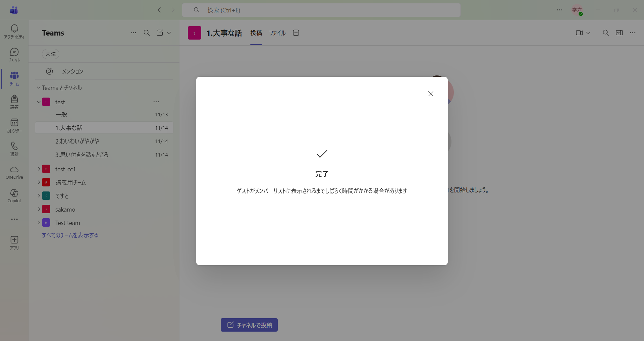Viewport: 644px width, 341px height.
Task: Click the search box at top
Action: 321,10
